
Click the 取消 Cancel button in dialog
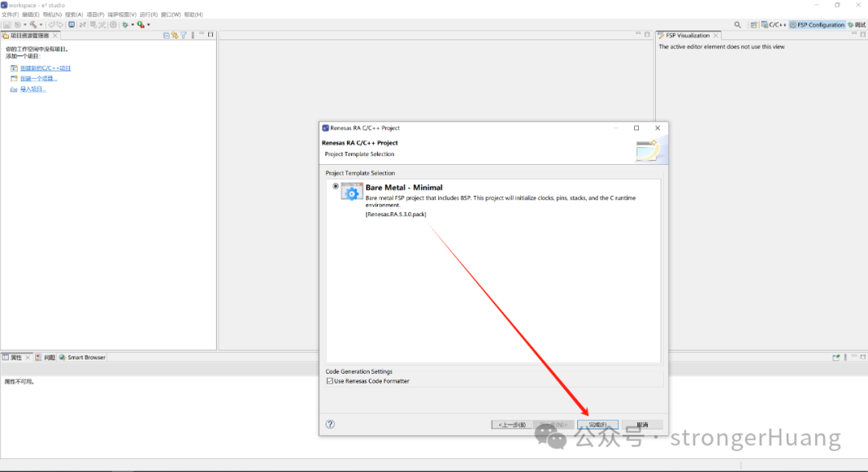641,425
